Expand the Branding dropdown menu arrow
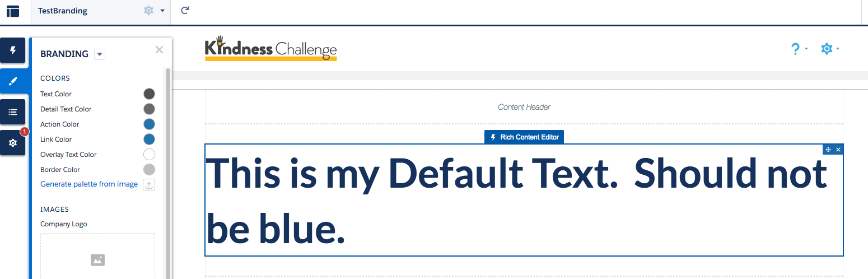Viewport: 868px width, 279px height. pos(100,54)
